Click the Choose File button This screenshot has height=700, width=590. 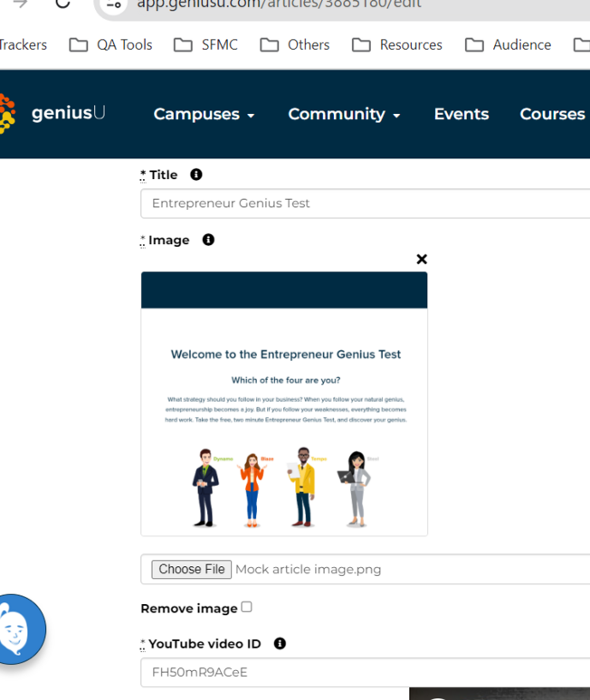[x=191, y=569]
